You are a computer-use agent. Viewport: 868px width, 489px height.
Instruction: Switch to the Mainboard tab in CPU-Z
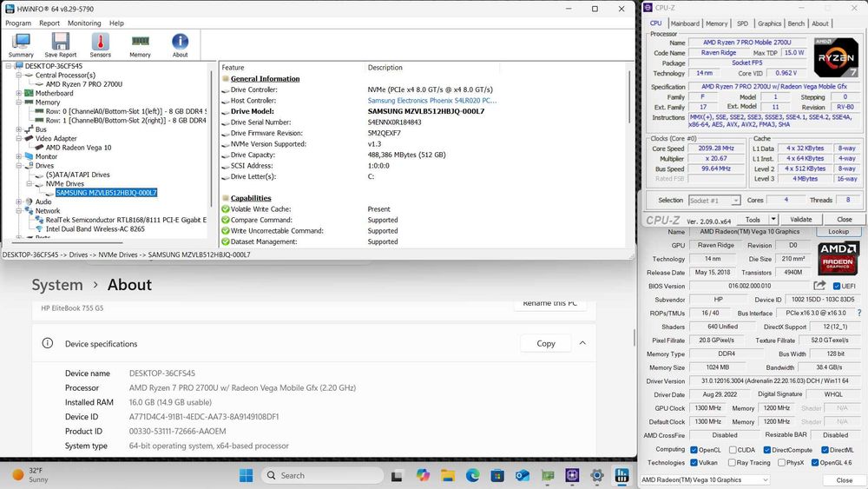point(685,23)
